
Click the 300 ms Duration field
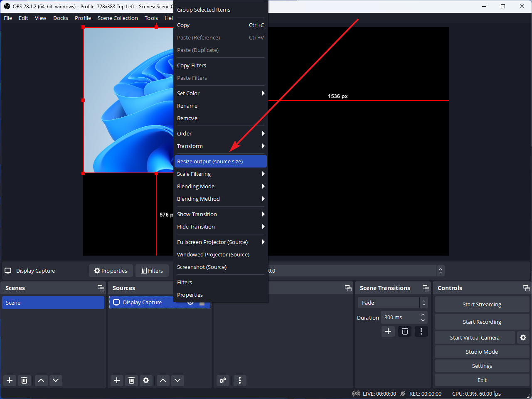(400, 317)
